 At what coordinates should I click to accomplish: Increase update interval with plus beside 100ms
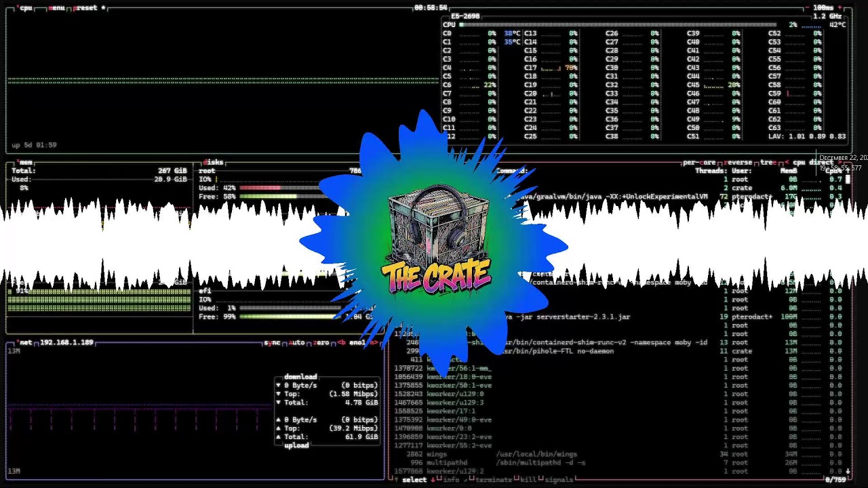pyautogui.click(x=840, y=8)
